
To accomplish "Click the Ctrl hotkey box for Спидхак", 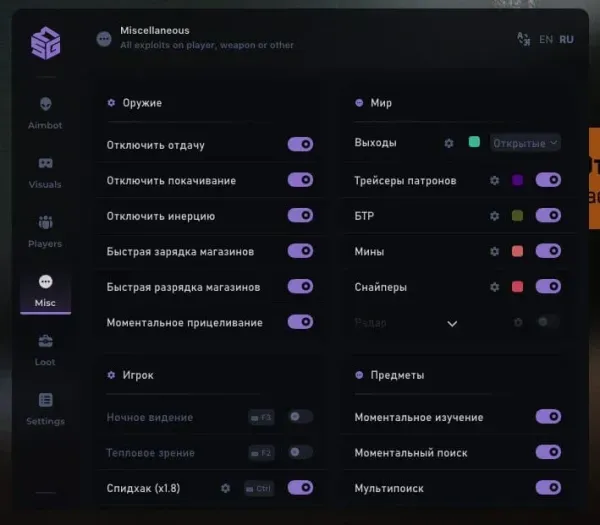I will coord(259,488).
